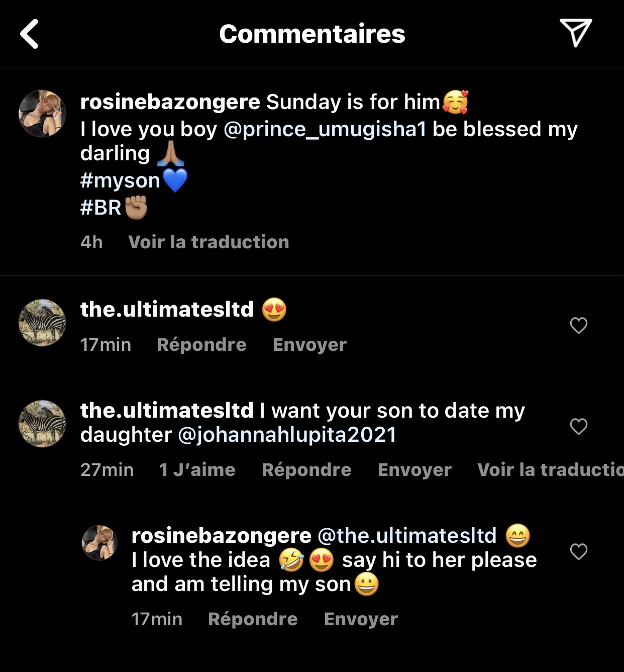This screenshot has height=672, width=624.
Task: Like rosinebazongere's 'I love the idea' reply
Action: click(578, 552)
